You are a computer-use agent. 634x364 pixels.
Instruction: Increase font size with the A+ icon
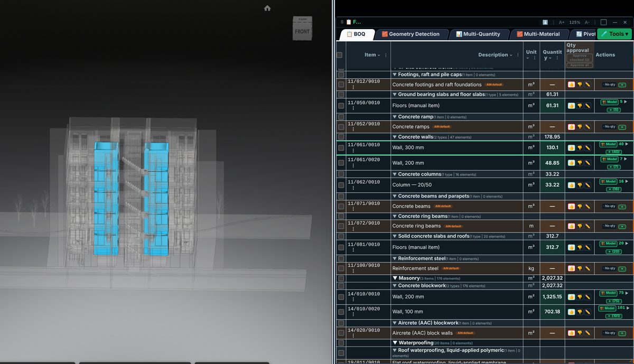[x=562, y=22]
